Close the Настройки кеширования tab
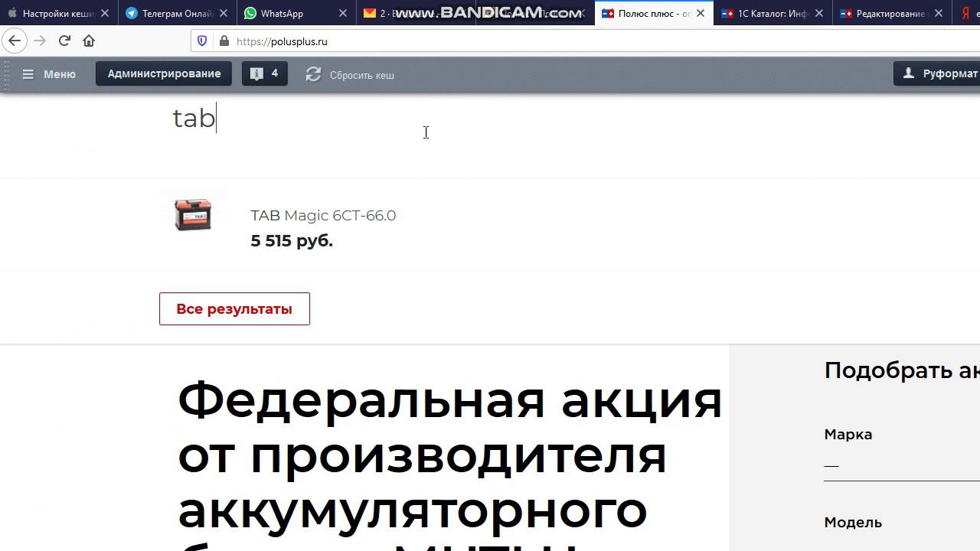 pyautogui.click(x=105, y=13)
